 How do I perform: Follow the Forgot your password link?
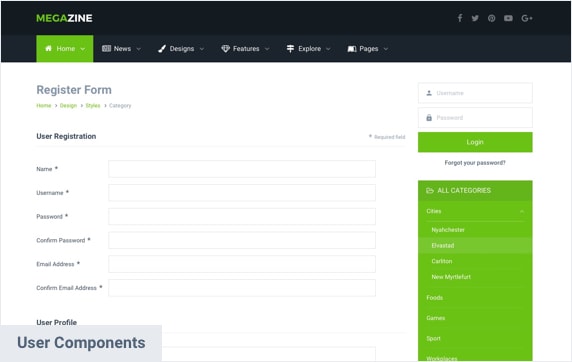(475, 163)
